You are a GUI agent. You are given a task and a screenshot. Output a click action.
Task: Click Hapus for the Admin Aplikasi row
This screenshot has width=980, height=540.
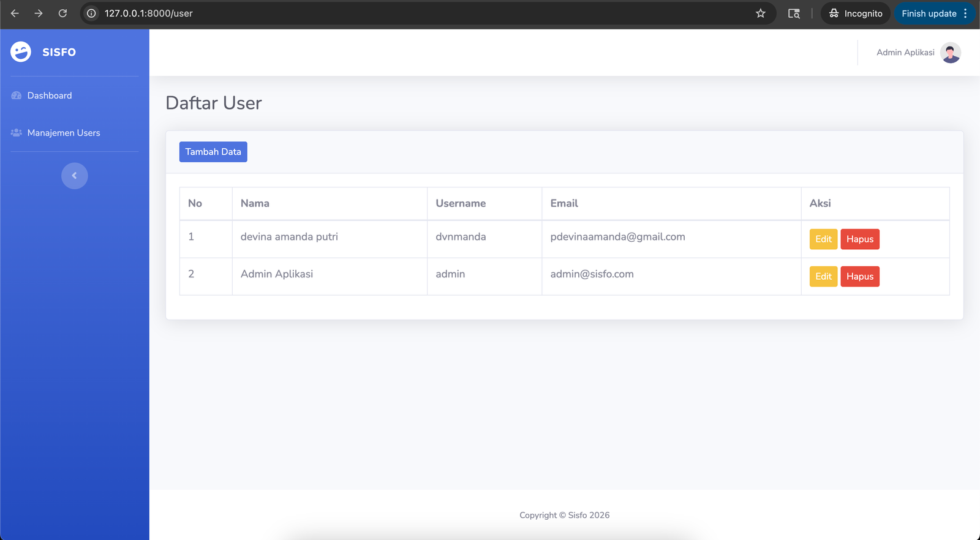(860, 277)
